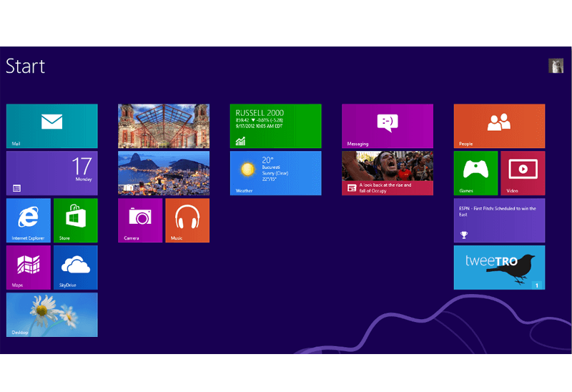Open the People tile
Screen dimensions: 572x392
(499, 126)
